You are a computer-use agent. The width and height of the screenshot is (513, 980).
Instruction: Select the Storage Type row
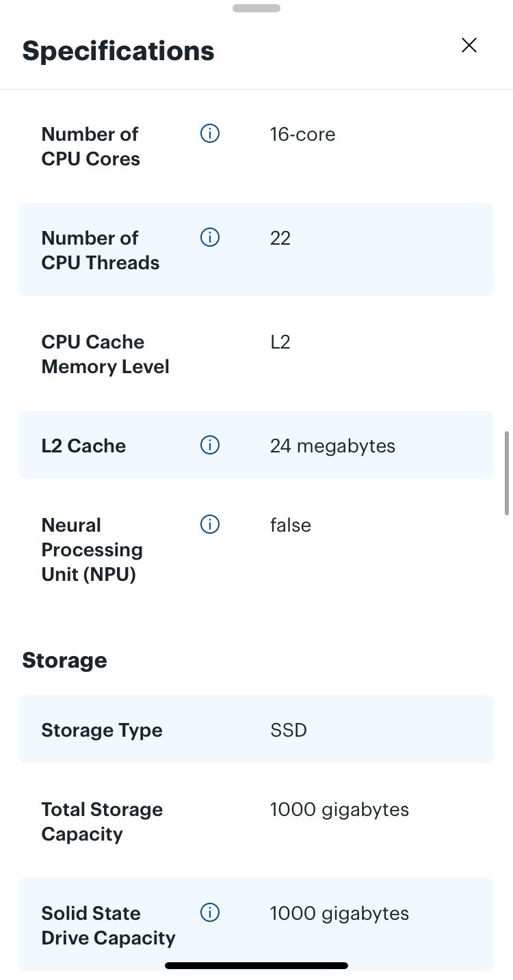pyautogui.click(x=256, y=729)
